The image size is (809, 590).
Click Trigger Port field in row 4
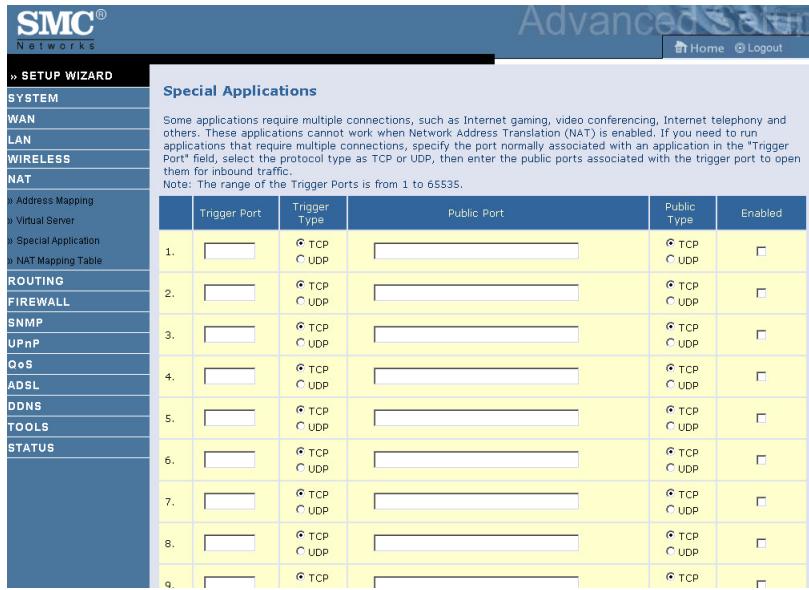(x=230, y=376)
